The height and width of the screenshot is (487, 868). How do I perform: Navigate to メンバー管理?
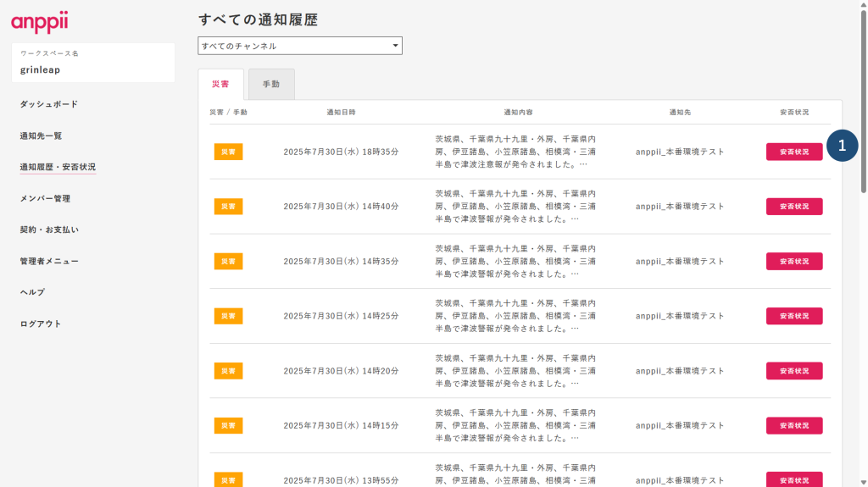pos(45,198)
